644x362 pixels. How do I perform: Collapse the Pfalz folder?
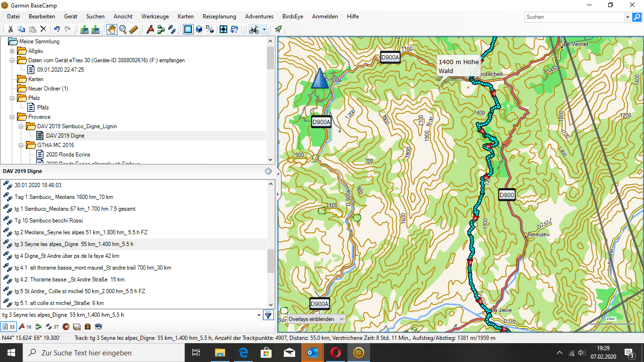pos(12,98)
